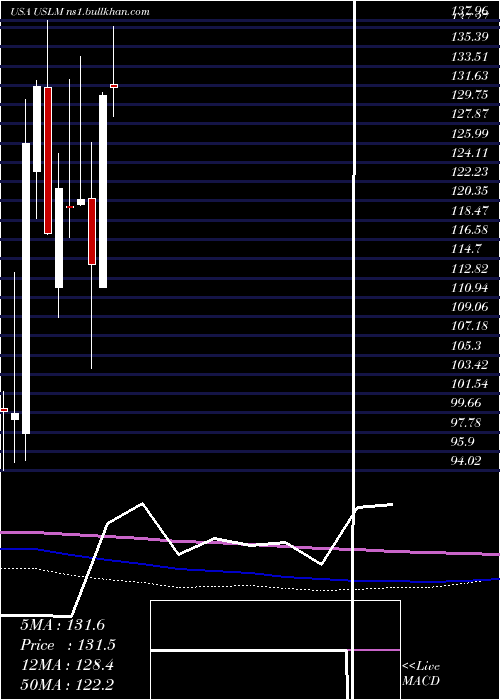Select the 124.11 price axis label
This screenshot has width=500, height=700.
click(x=469, y=153)
